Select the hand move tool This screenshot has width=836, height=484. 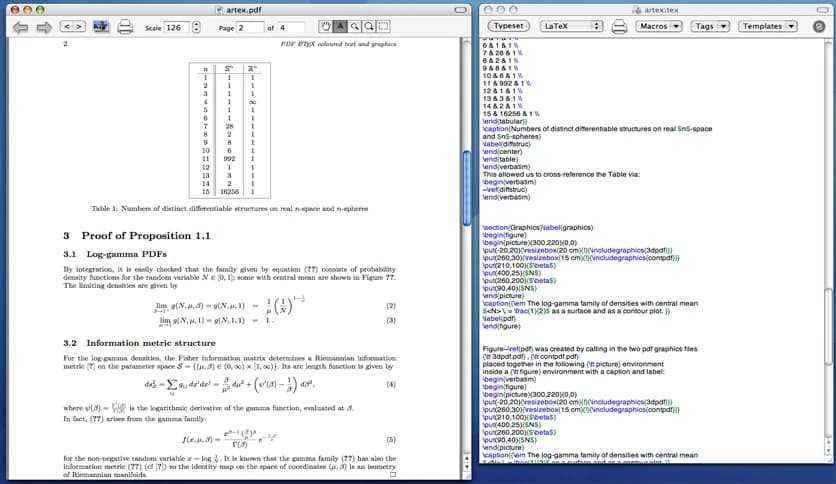pos(325,26)
